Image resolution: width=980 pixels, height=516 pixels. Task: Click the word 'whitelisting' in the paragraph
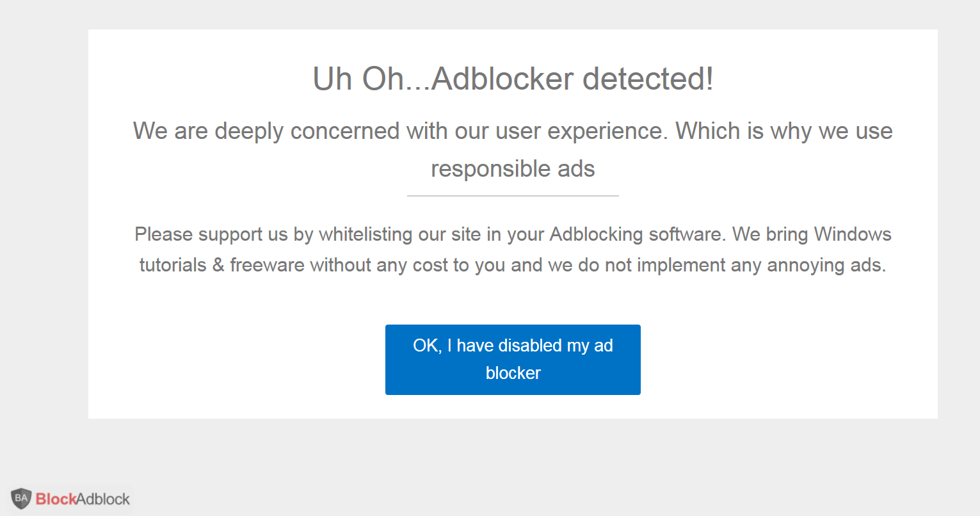coord(364,234)
